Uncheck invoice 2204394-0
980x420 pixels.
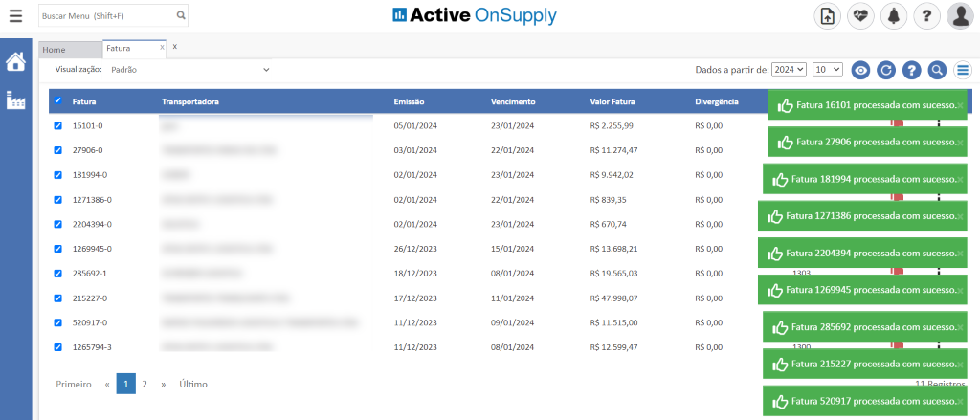(58, 224)
